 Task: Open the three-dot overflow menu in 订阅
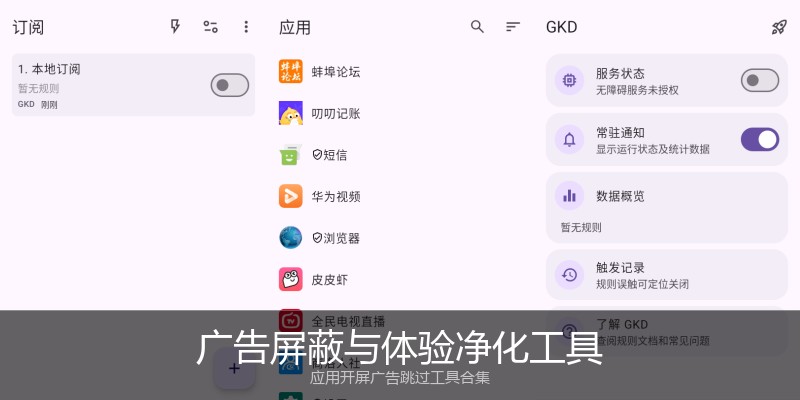pyautogui.click(x=246, y=27)
